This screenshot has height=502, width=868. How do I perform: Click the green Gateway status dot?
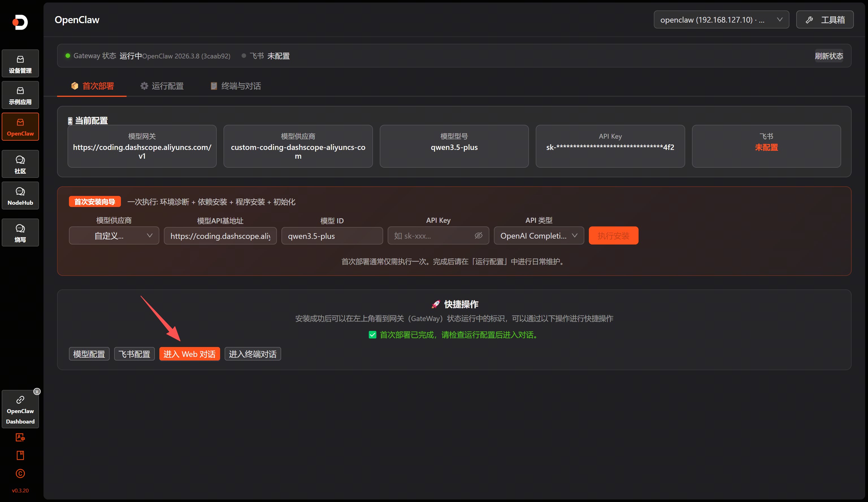pyautogui.click(x=68, y=56)
